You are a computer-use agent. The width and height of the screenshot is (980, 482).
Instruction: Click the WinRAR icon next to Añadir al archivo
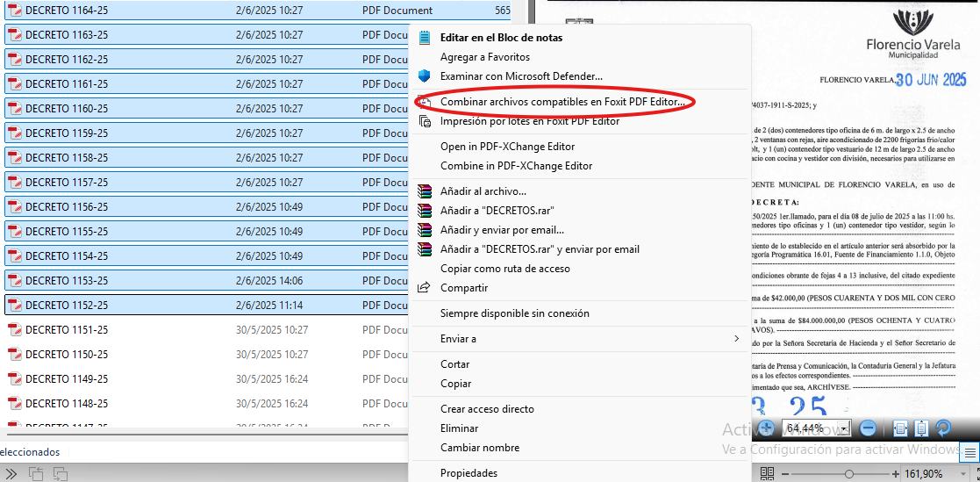click(x=425, y=191)
